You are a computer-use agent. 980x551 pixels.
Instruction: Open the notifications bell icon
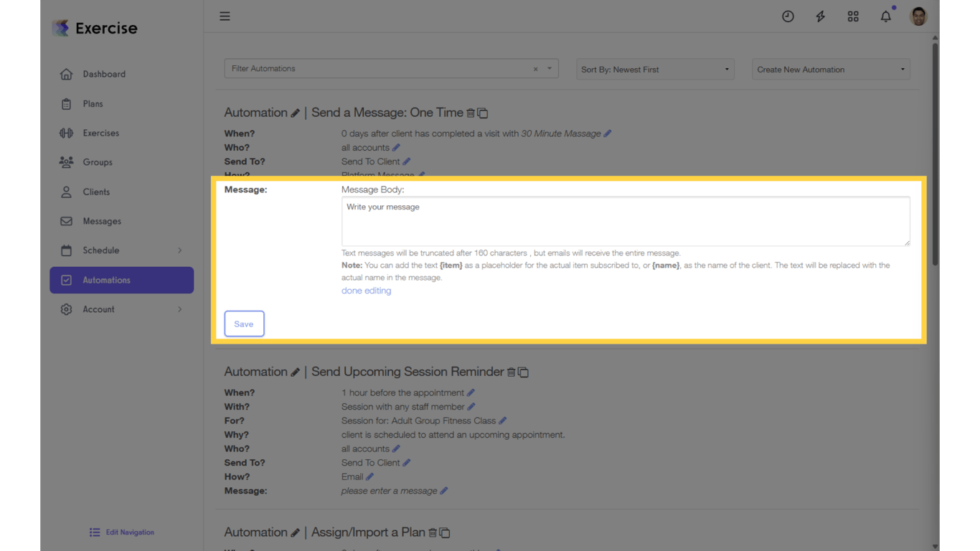click(x=885, y=16)
